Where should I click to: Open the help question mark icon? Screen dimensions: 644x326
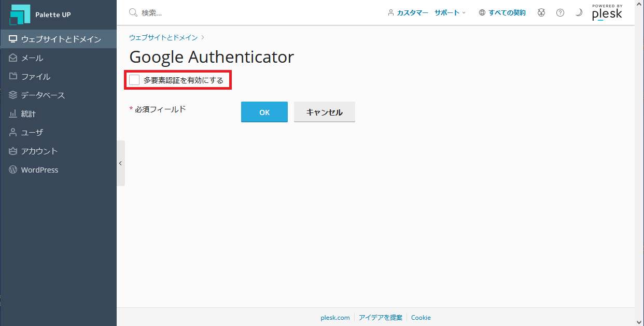560,12
